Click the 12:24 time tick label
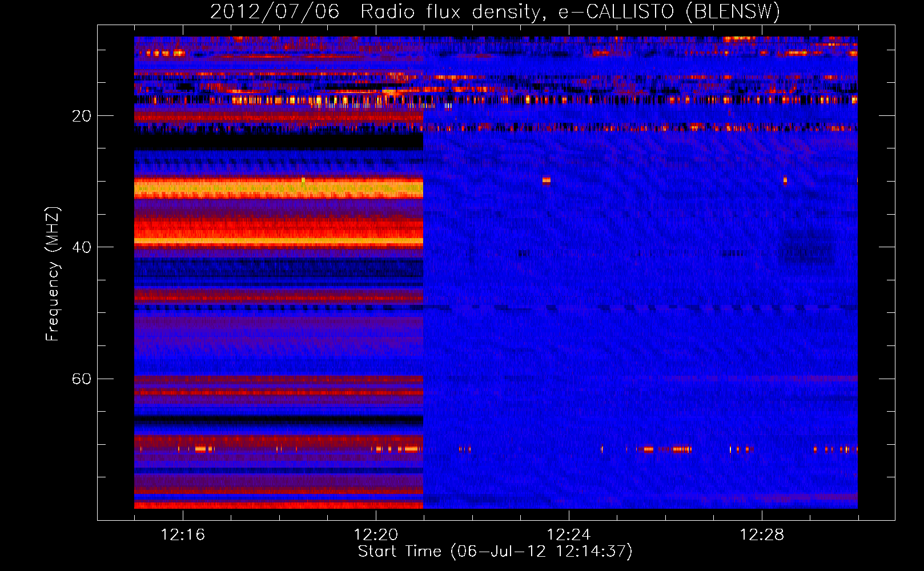 pyautogui.click(x=569, y=534)
